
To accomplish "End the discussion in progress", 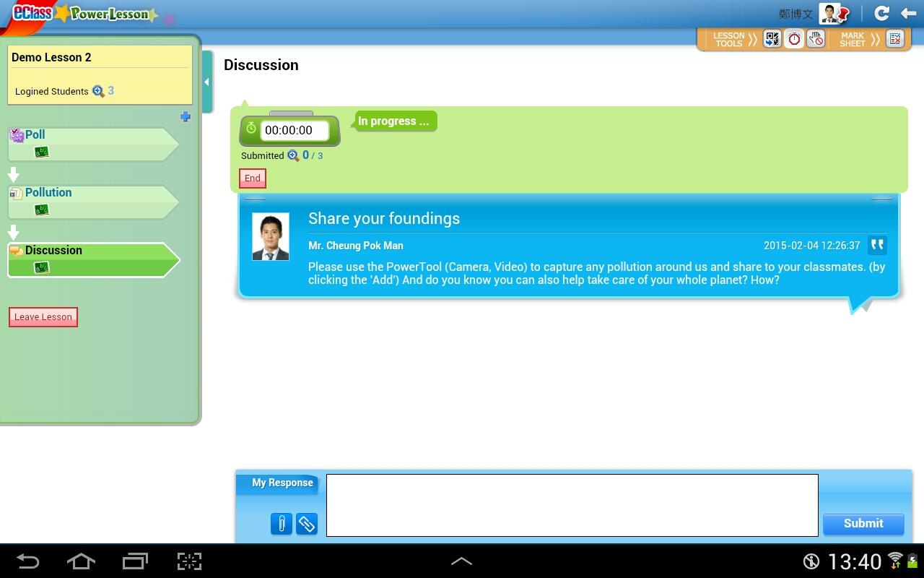I will [253, 178].
